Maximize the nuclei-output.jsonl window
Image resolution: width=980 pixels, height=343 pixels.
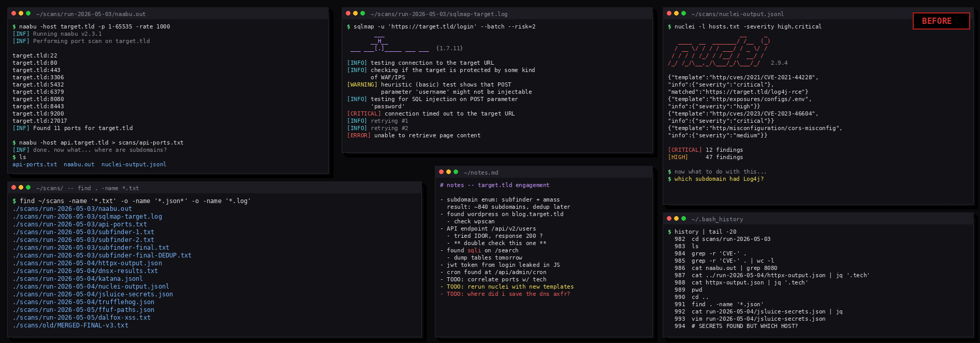(x=684, y=13)
